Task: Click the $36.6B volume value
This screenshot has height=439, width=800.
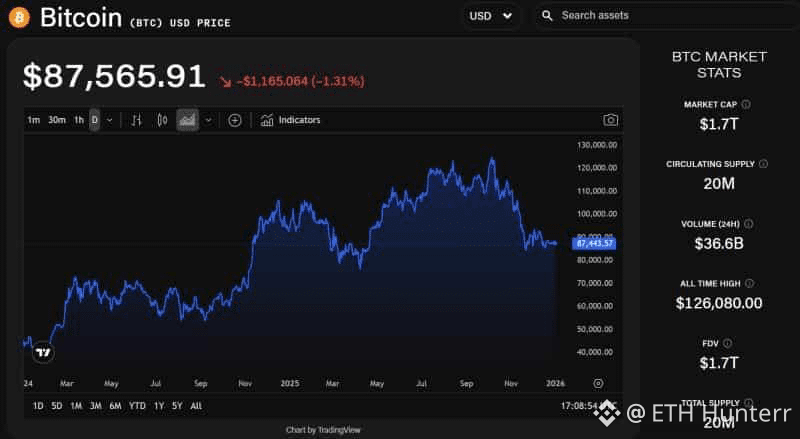Action: click(x=719, y=243)
